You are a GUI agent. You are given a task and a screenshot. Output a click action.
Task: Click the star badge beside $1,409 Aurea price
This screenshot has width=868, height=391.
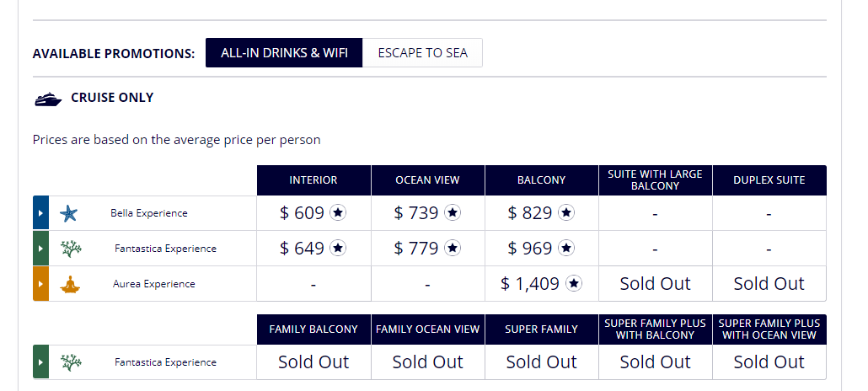point(574,284)
